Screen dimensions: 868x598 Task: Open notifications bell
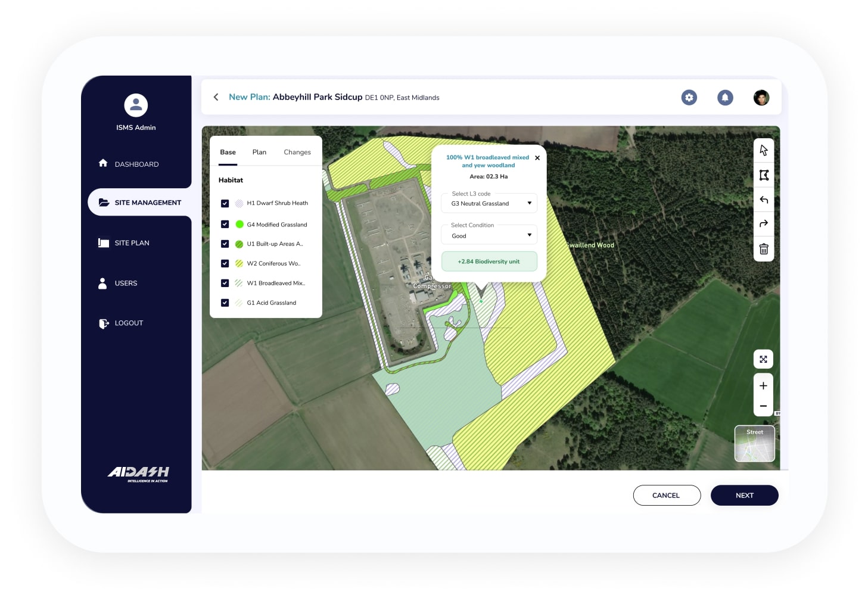pyautogui.click(x=725, y=98)
